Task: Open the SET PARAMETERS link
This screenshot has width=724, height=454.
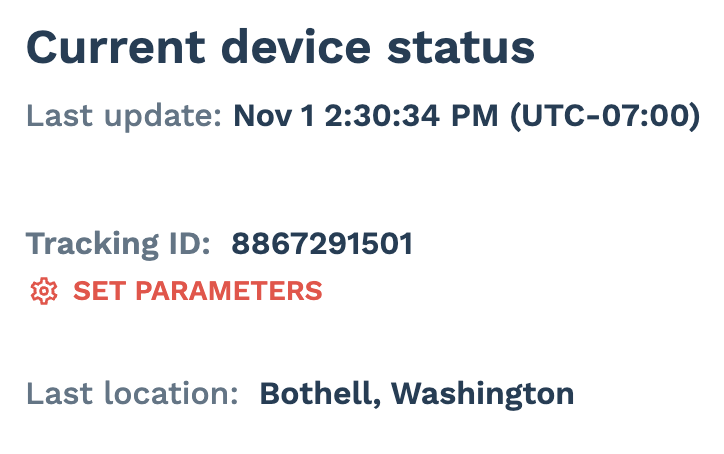Action: pyautogui.click(x=176, y=291)
